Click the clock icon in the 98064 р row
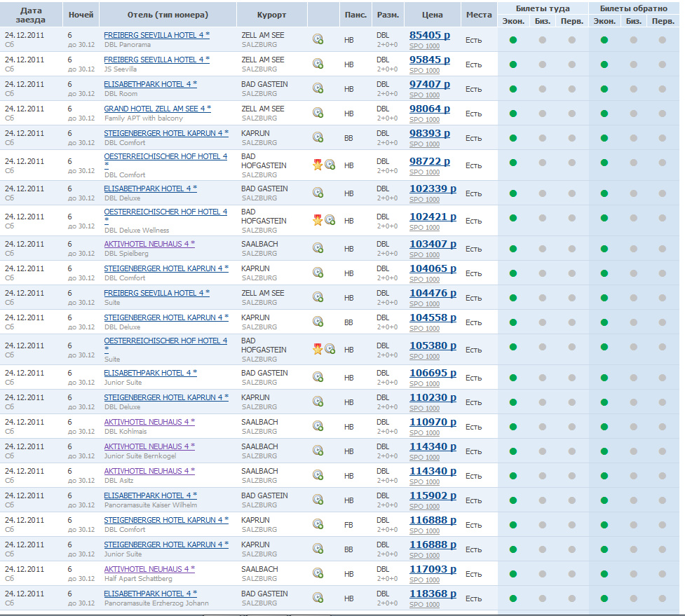This screenshot has width=685, height=616. [x=318, y=113]
